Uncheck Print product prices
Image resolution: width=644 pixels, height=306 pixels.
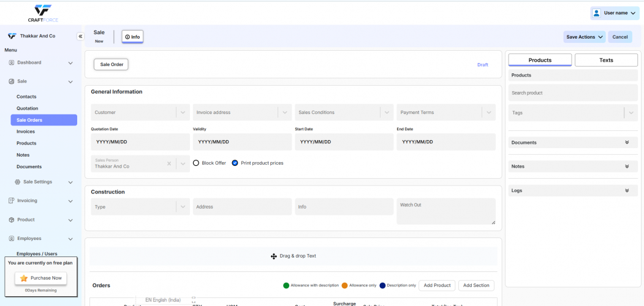point(235,163)
